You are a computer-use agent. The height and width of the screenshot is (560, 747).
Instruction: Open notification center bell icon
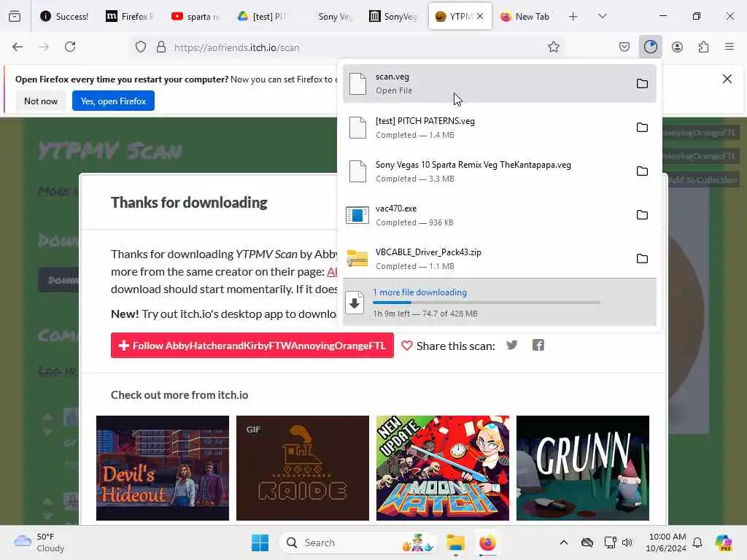pos(697,542)
